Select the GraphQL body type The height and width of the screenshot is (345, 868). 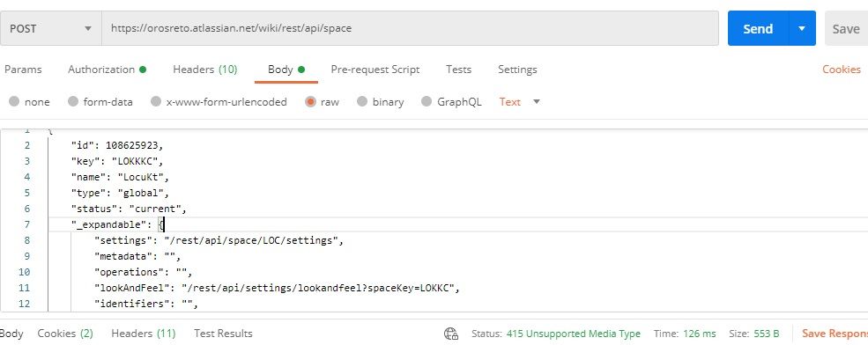[451, 102]
